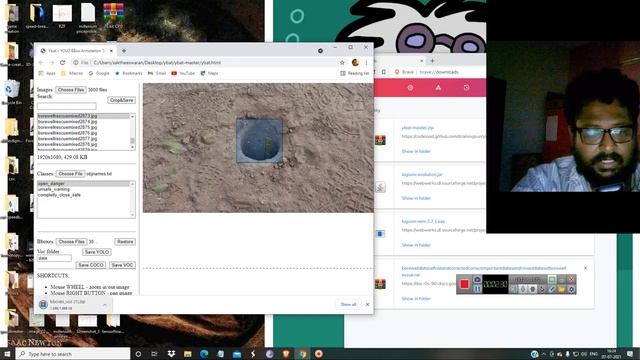The height and width of the screenshot is (360, 640).
Task: Click Show all in the downloads bar
Action: tap(348, 304)
